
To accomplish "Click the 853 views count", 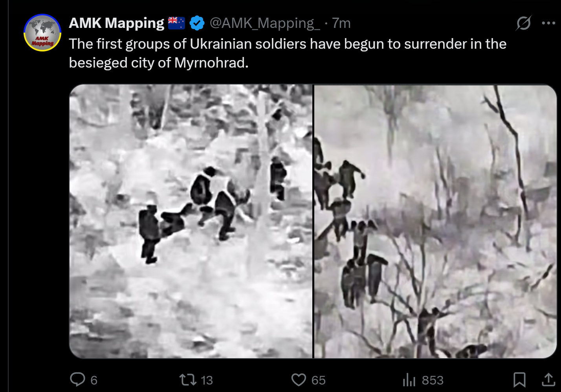I will pyautogui.click(x=433, y=380).
